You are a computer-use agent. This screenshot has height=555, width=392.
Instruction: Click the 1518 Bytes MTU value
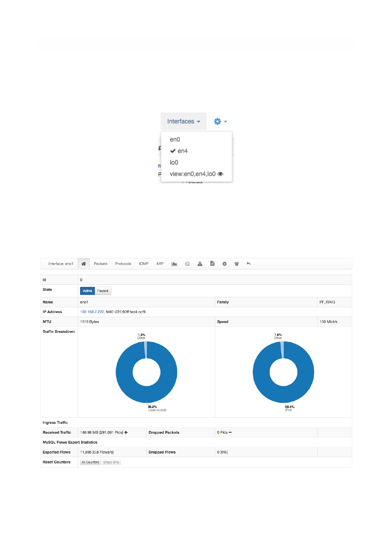[90, 322]
